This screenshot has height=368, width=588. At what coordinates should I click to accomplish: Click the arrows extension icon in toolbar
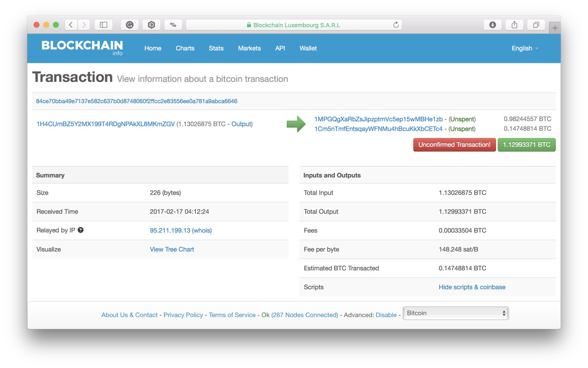click(173, 25)
